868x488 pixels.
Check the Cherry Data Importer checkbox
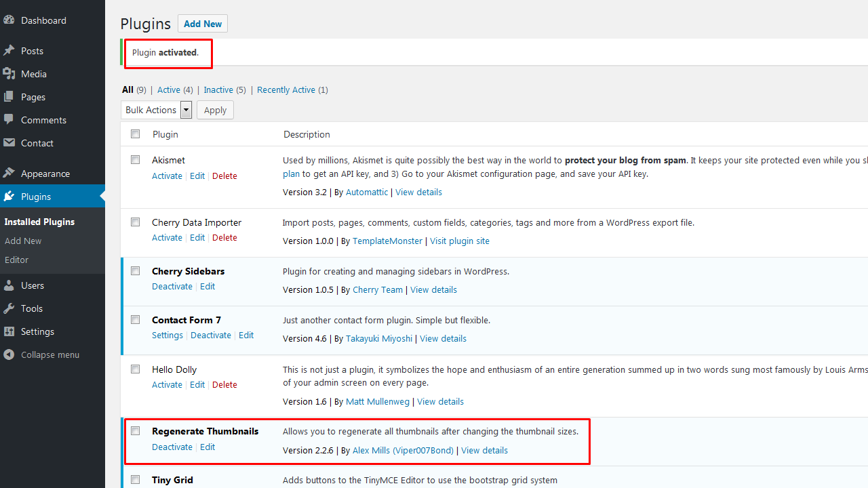click(136, 222)
